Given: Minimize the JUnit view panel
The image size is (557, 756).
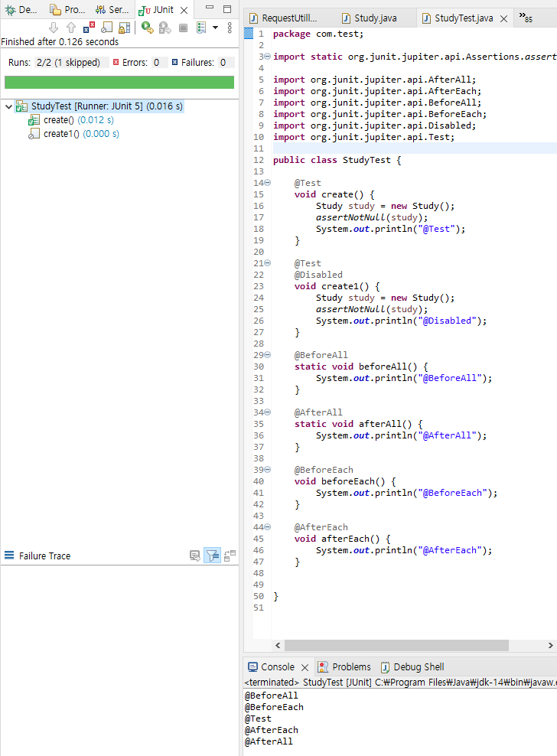Looking at the screenshot, I should pos(210,8).
